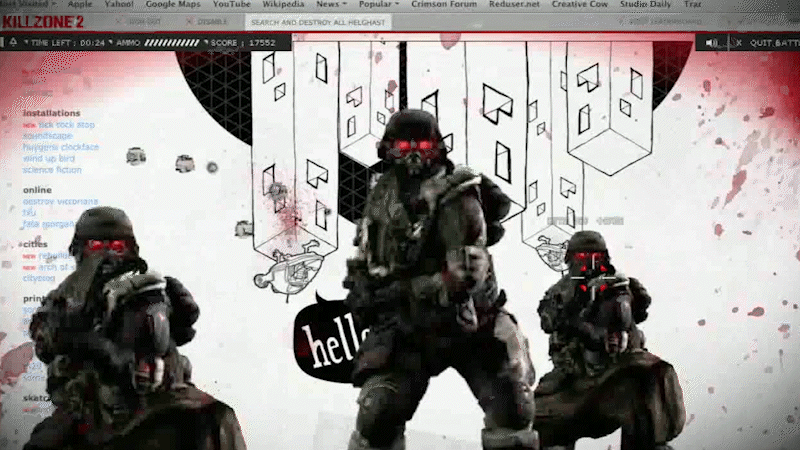
Task: Open the Google Maps bookmark
Action: pos(173,4)
